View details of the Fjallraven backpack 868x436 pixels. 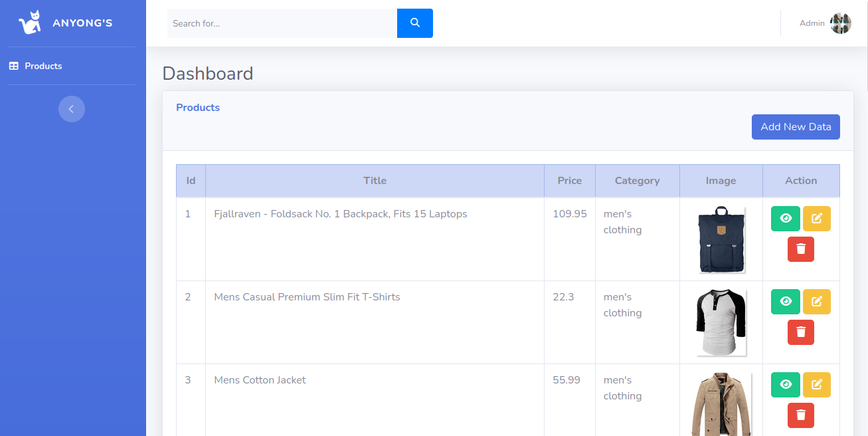coord(786,219)
